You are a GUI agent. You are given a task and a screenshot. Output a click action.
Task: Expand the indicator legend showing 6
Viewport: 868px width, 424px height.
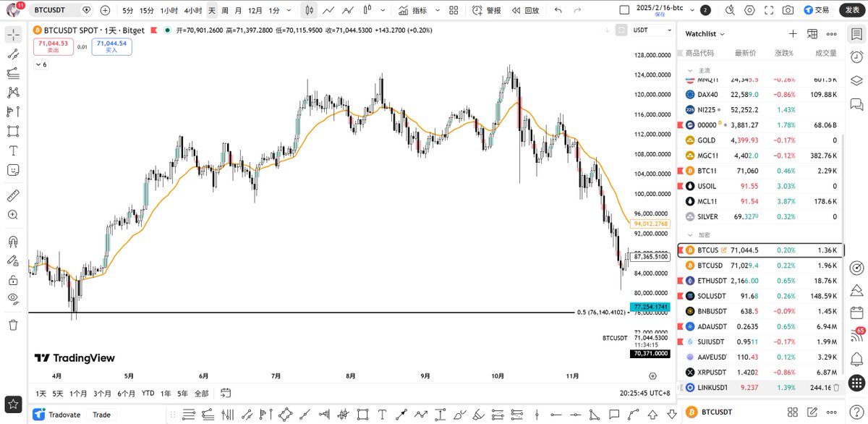click(41, 64)
